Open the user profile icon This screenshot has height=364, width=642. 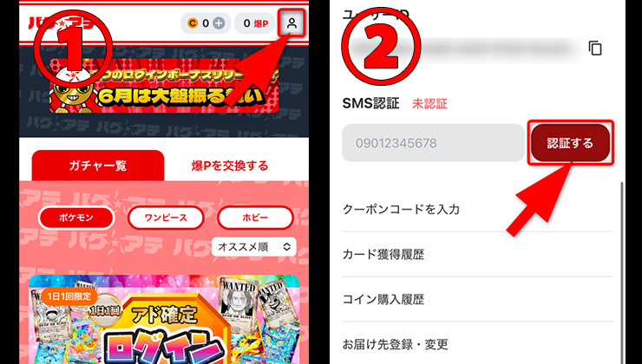[292, 23]
